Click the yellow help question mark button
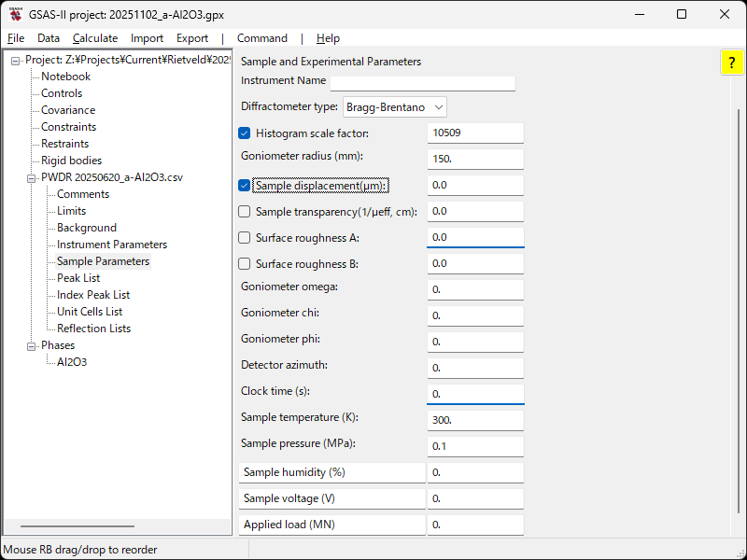This screenshot has height=560, width=747. (732, 63)
